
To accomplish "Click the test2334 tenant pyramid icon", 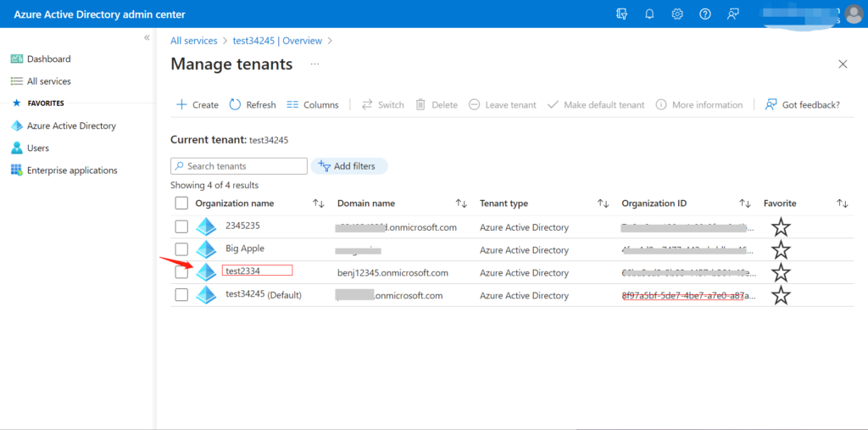I will 207,272.
